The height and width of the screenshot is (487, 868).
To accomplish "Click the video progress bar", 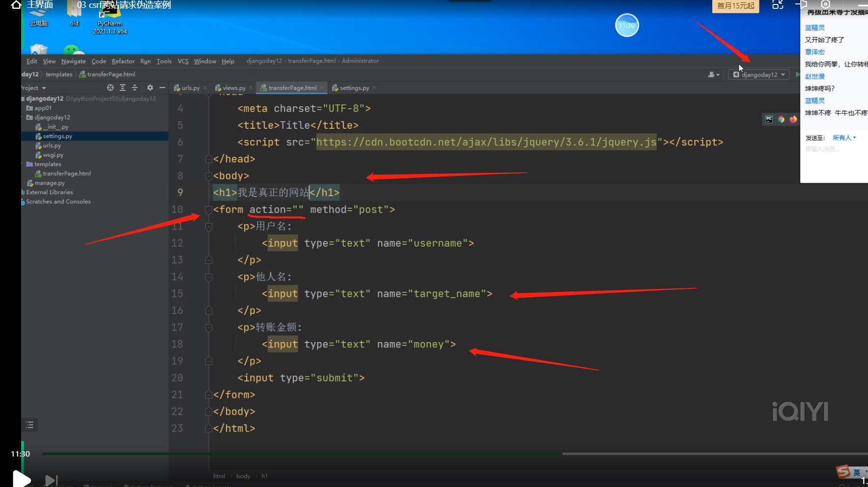I will click(x=454, y=454).
